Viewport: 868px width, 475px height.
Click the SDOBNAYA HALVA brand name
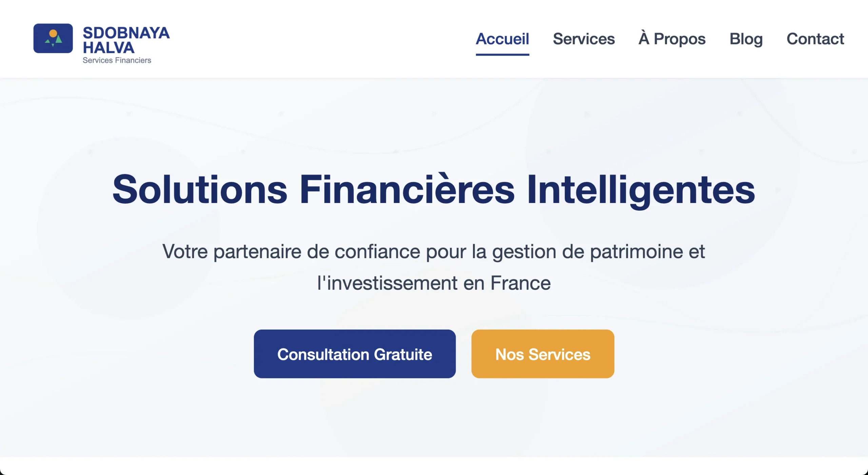coord(126,40)
